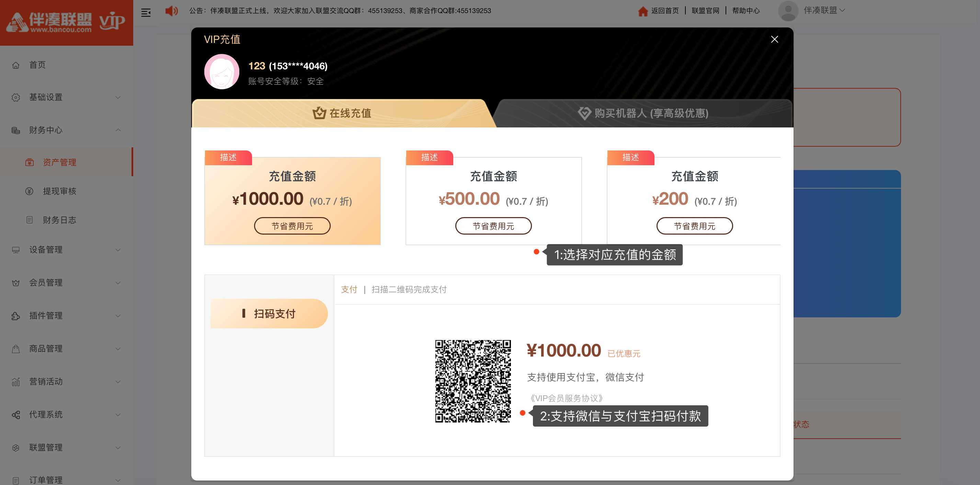Click the 商品管理 bag icon

pyautogui.click(x=15, y=349)
